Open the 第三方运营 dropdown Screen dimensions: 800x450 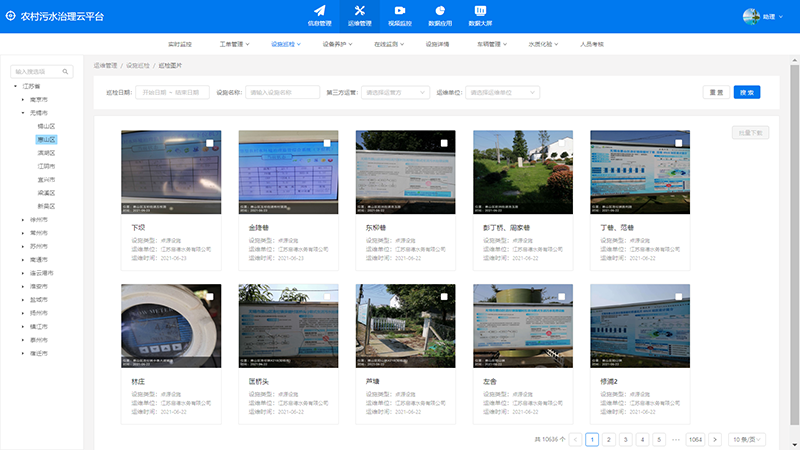click(x=395, y=92)
